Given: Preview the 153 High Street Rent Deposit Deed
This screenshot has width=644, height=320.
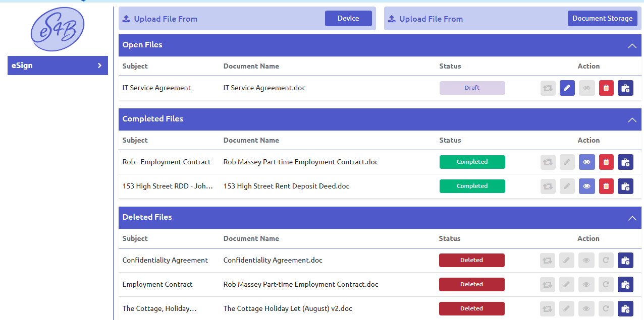Looking at the screenshot, I should (586, 186).
